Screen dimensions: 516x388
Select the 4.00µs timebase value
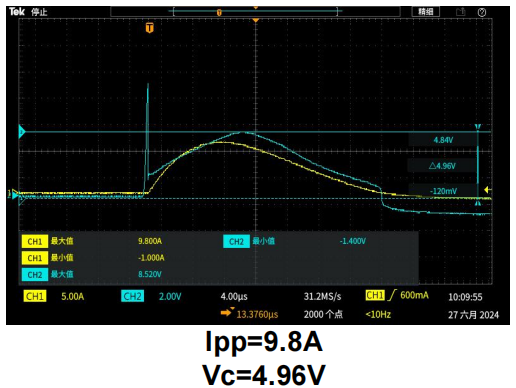234,296
